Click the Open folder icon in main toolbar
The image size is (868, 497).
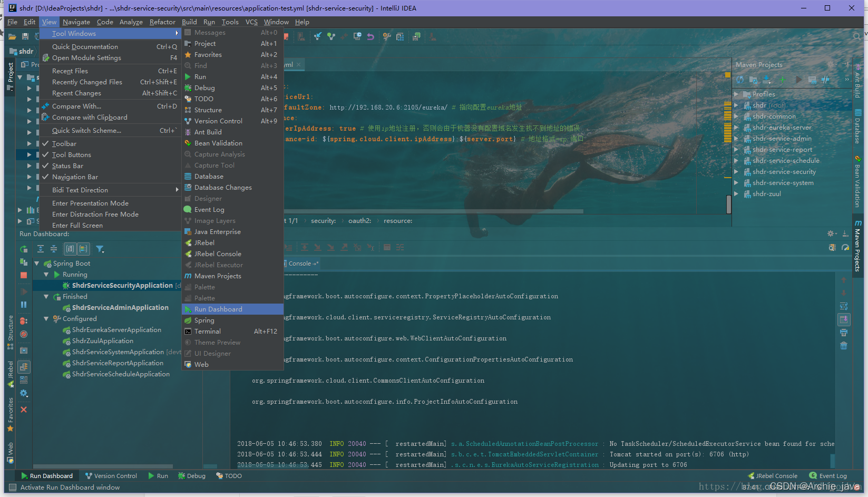coord(12,36)
